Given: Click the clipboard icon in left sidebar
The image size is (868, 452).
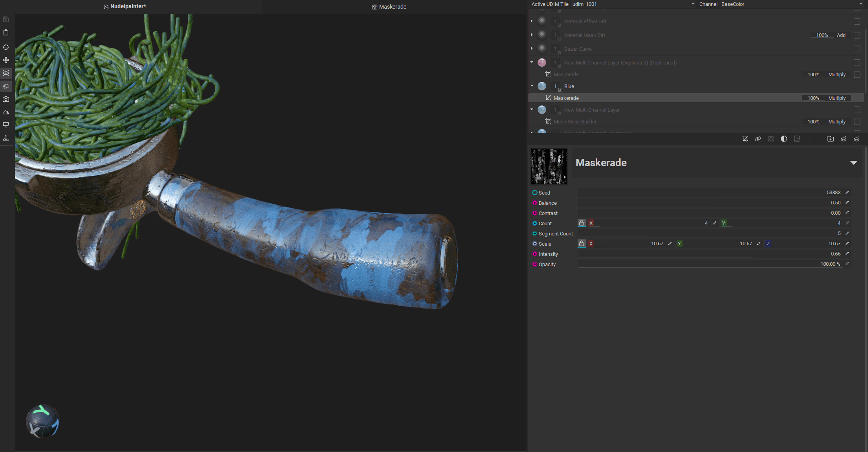Looking at the screenshot, I should 6,33.
